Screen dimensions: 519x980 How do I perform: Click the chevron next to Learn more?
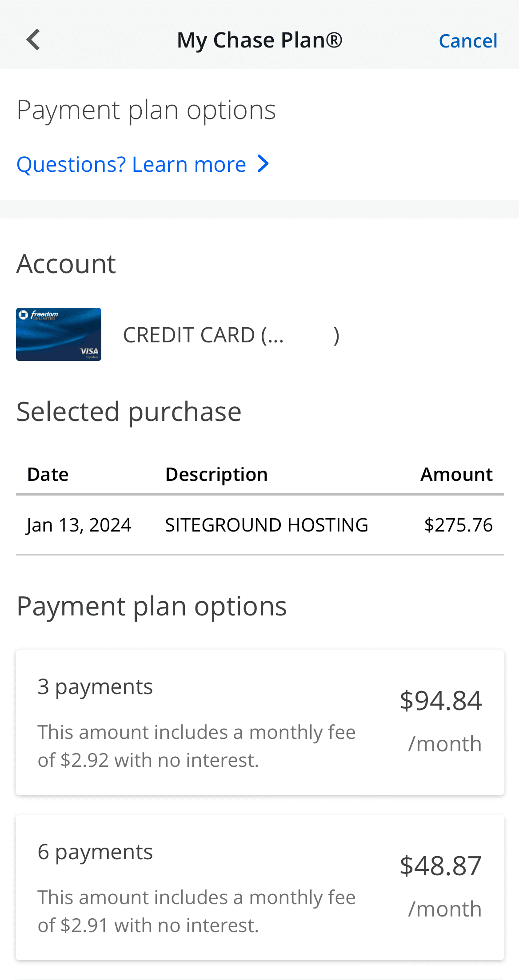(263, 164)
